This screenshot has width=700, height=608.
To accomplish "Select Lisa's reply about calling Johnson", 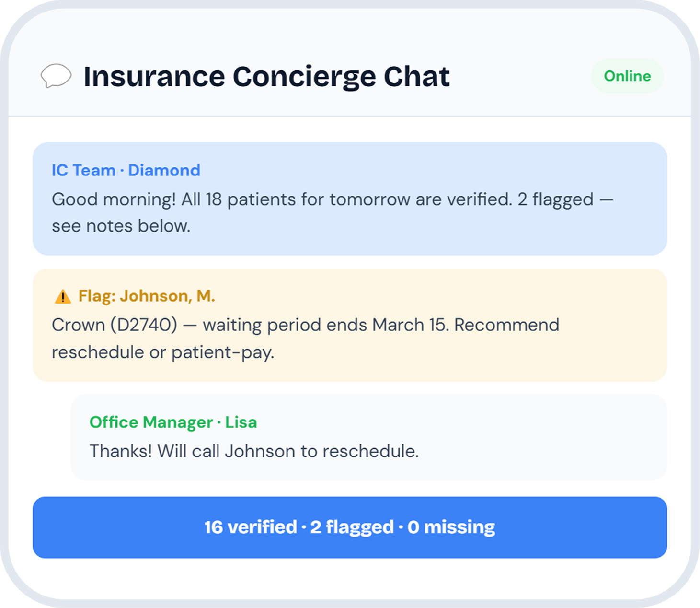I will click(x=254, y=451).
